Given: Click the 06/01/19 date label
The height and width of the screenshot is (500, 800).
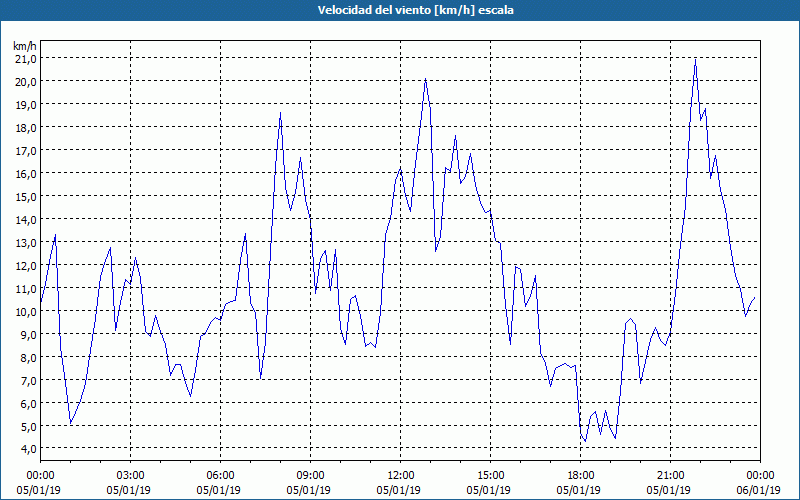Looking at the screenshot, I should click(x=759, y=490).
